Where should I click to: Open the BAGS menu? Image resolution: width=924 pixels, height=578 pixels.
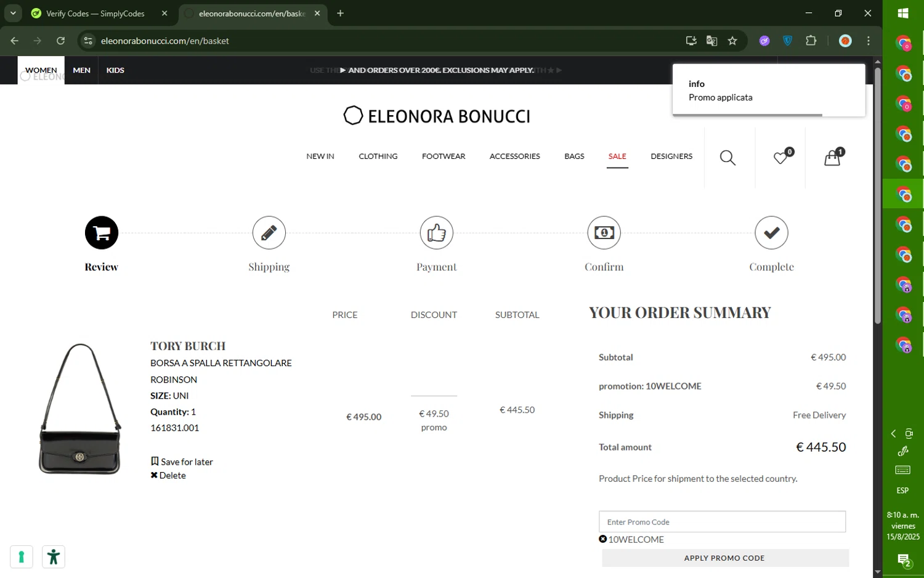click(574, 157)
